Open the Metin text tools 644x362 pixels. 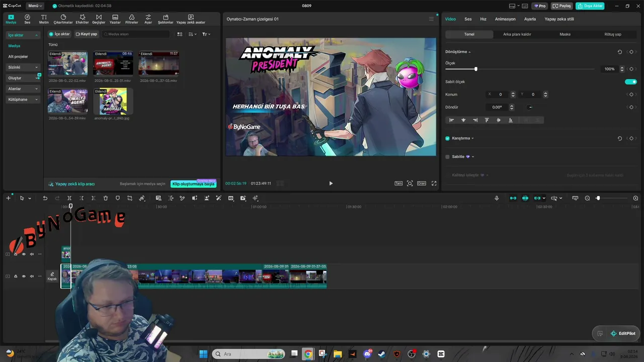pos(44,19)
